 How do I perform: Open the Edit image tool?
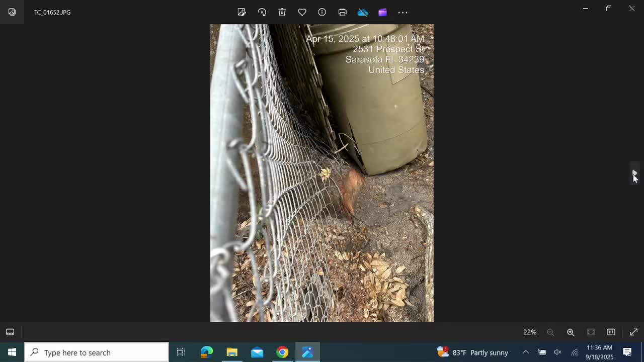click(x=242, y=12)
